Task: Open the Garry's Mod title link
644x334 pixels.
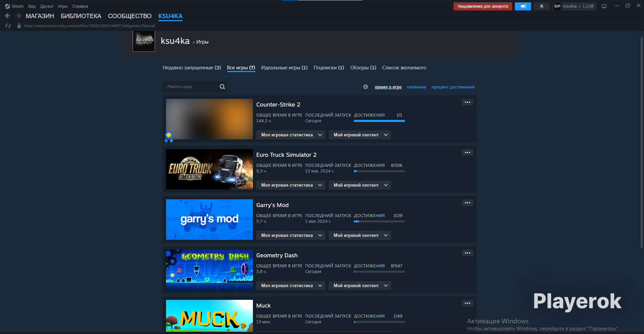Action: (272, 205)
